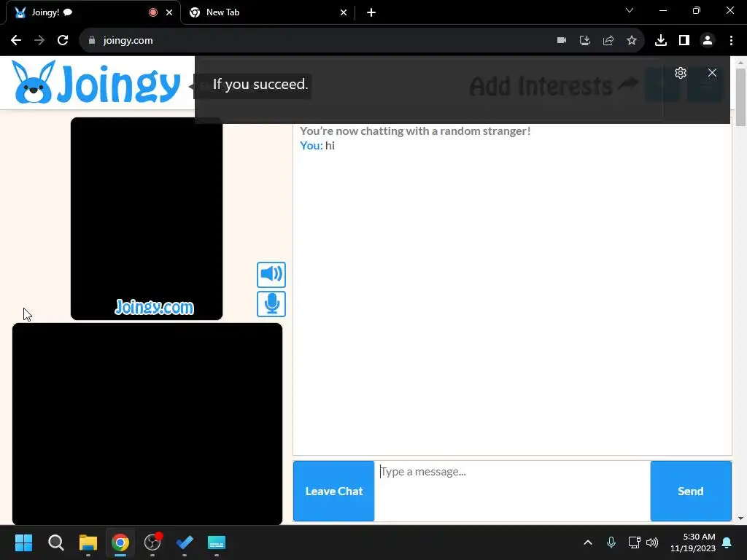Open Windows taskbar search
The width and height of the screenshot is (747, 560).
[55, 542]
